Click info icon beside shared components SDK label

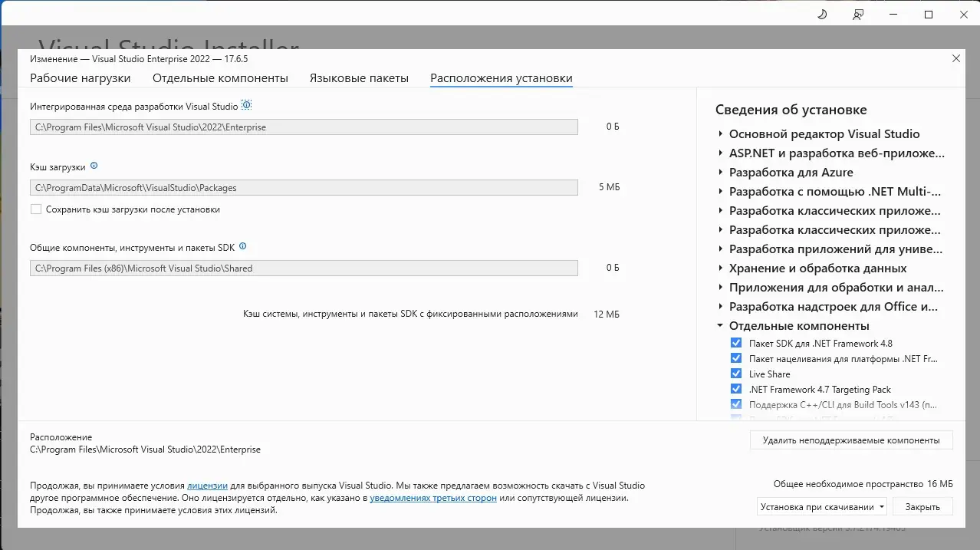pos(243,247)
